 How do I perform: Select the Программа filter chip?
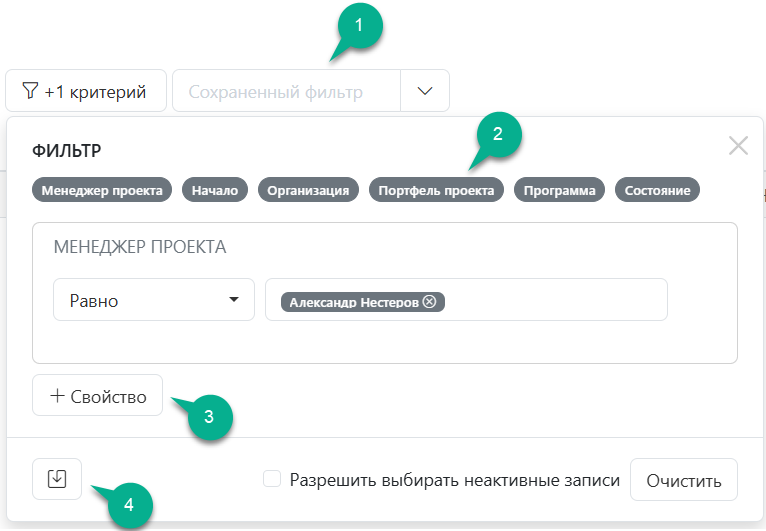pos(559,191)
